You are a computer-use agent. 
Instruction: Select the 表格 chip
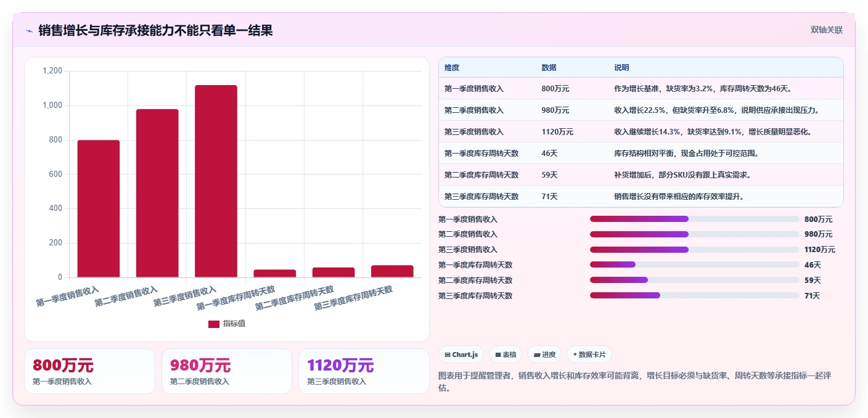tap(506, 354)
